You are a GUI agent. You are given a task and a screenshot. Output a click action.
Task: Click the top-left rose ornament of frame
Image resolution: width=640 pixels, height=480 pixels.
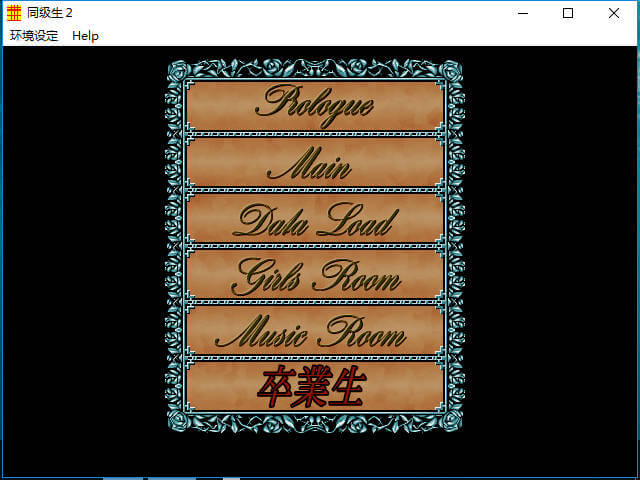pos(178,71)
